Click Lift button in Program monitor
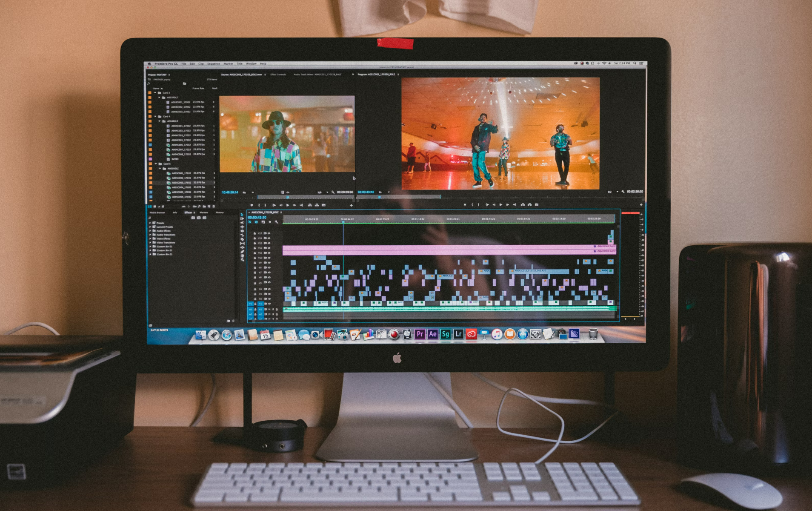The image size is (812, 511). point(523,205)
